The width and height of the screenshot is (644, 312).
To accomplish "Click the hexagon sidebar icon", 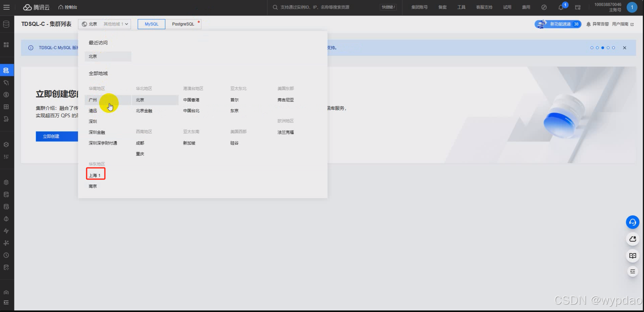I will click(x=6, y=145).
